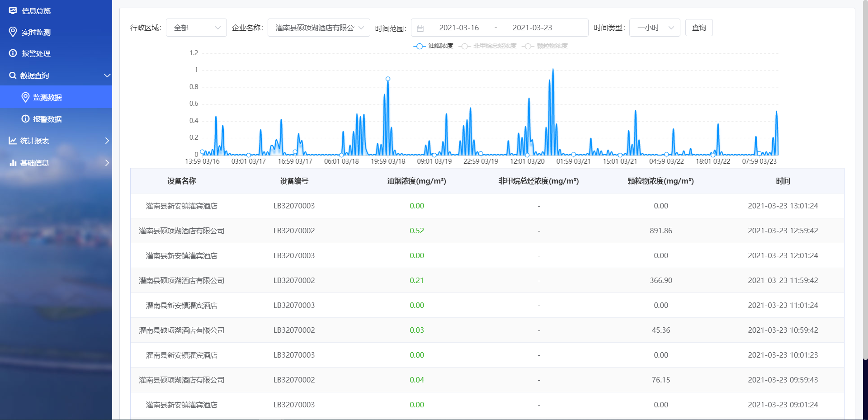The width and height of the screenshot is (868, 420).
Task: Toggle the 非甲烷总烃浓度 legend series
Action: pos(487,46)
